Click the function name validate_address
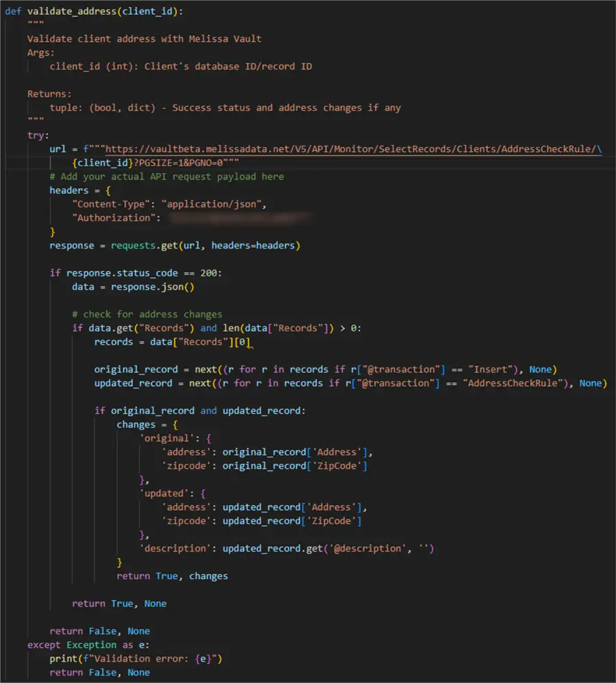 tap(72, 12)
